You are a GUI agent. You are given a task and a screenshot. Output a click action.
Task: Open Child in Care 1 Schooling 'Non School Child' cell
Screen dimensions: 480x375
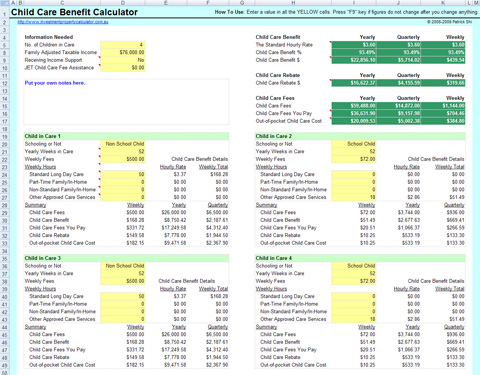click(x=123, y=144)
